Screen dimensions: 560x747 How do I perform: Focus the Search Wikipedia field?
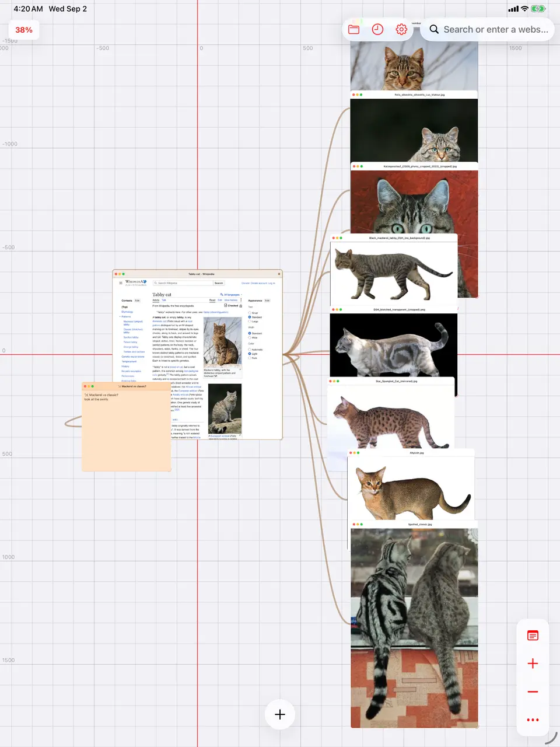183,283
